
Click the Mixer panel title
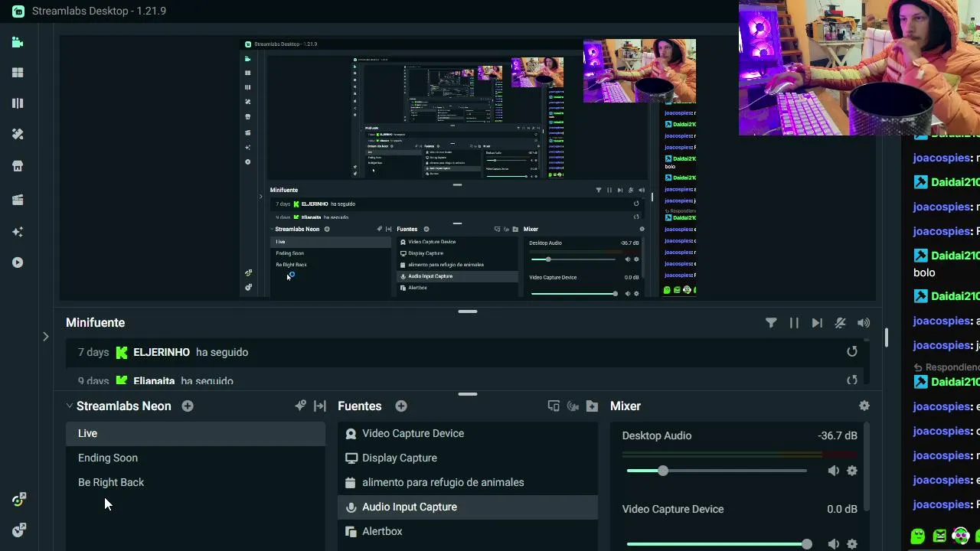click(x=626, y=406)
